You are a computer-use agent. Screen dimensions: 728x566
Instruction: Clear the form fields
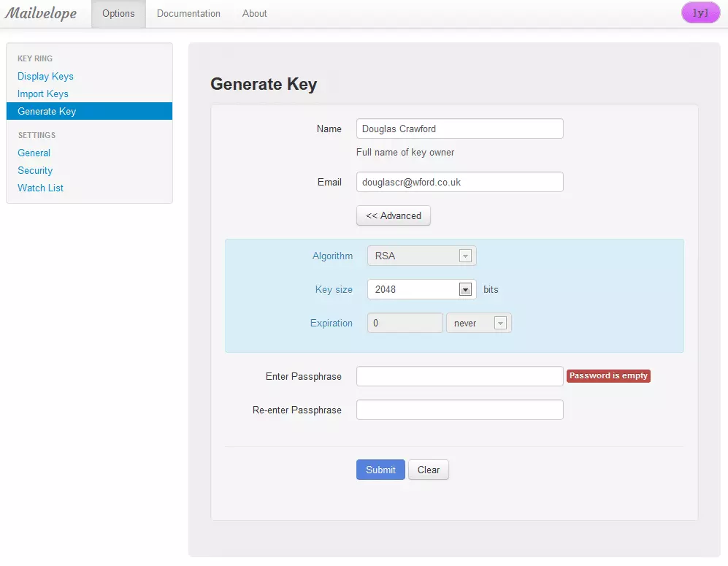coord(428,470)
